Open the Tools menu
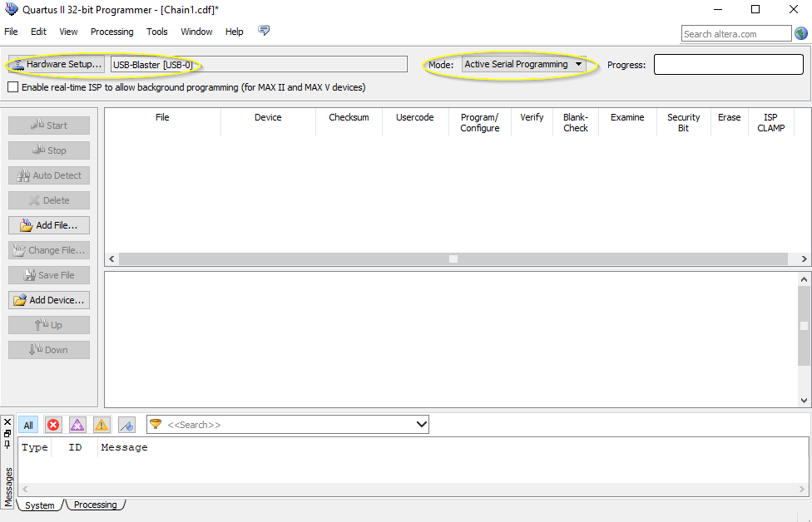The image size is (812, 522). pos(156,32)
